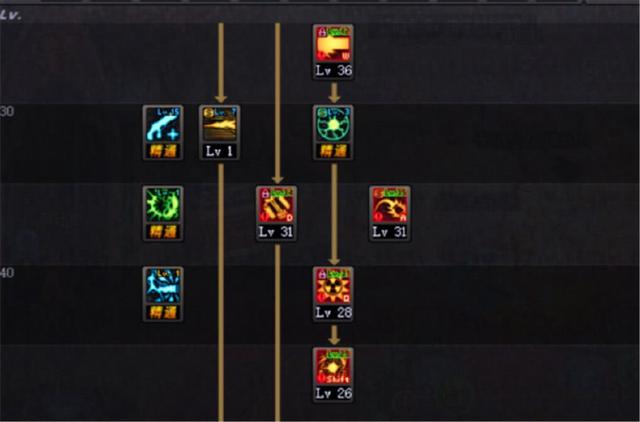Click the arrow between Lv 28 and Lv 26 skills

[x=334, y=335]
